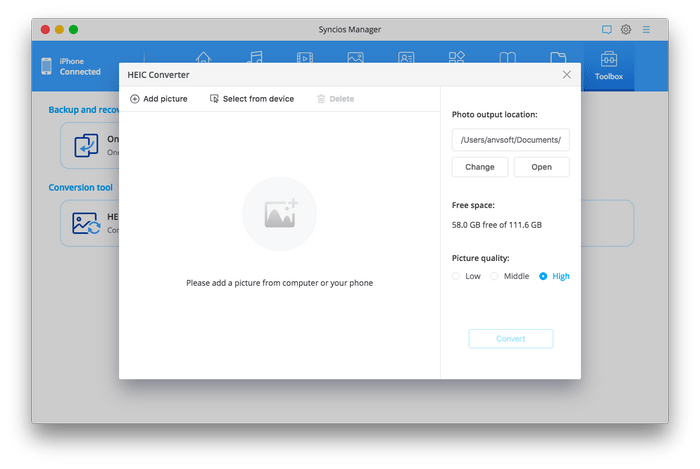Open the Video icon tab
The height and width of the screenshot is (469, 700).
[305, 57]
